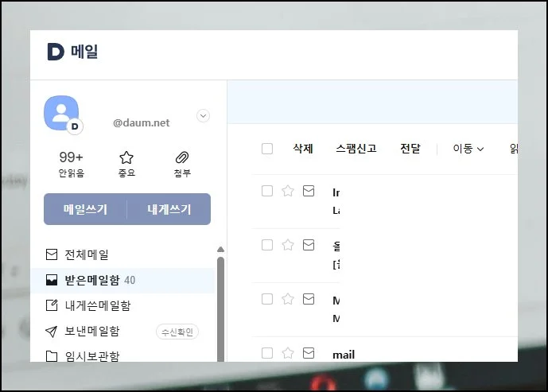Star the third email in the list
548x392 pixels.
(288, 299)
